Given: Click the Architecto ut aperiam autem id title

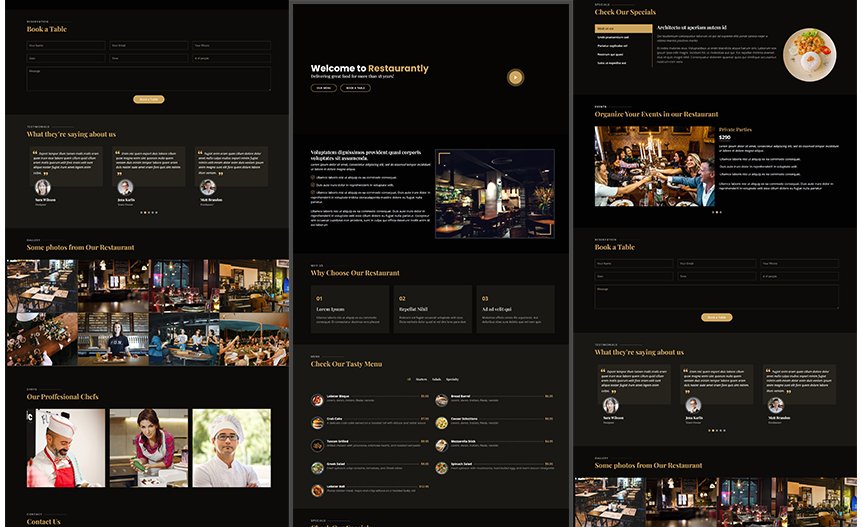Looking at the screenshot, I should [692, 27].
